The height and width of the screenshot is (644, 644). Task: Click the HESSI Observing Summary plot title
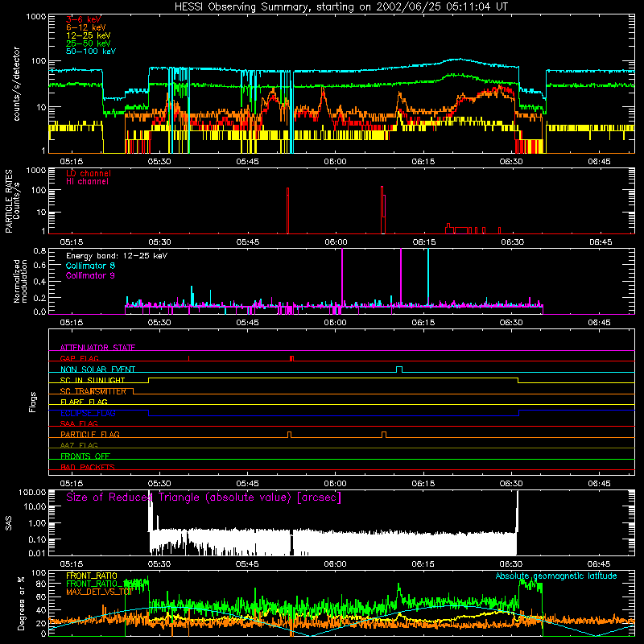(x=341, y=6)
